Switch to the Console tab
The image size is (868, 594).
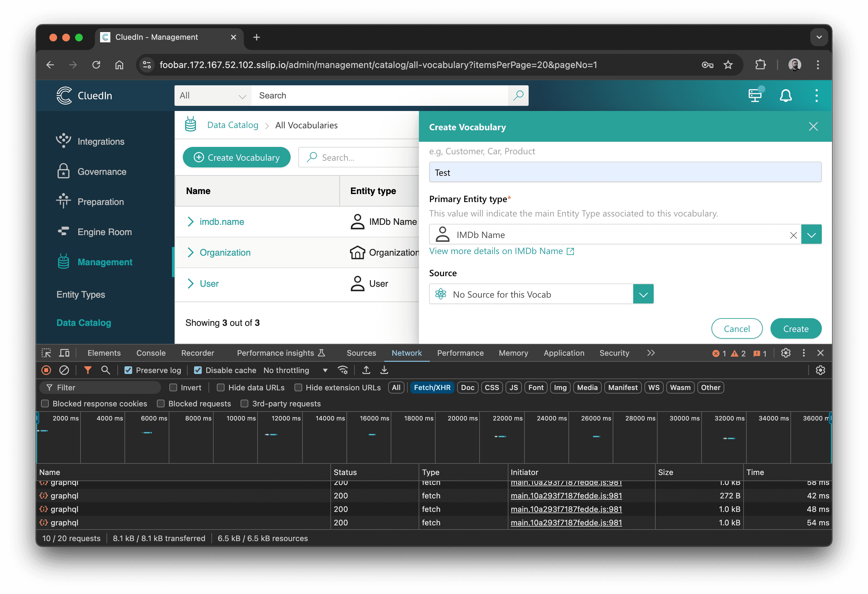pos(151,353)
